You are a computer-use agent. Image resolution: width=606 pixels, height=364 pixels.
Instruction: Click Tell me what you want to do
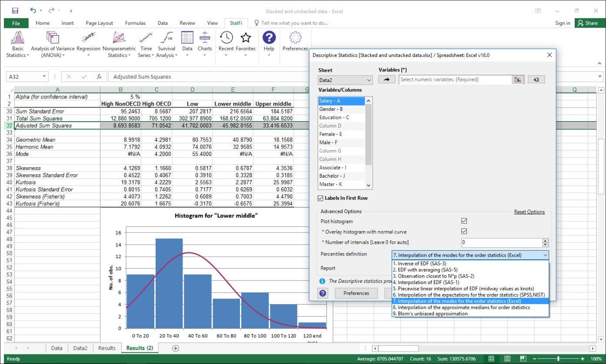(294, 23)
